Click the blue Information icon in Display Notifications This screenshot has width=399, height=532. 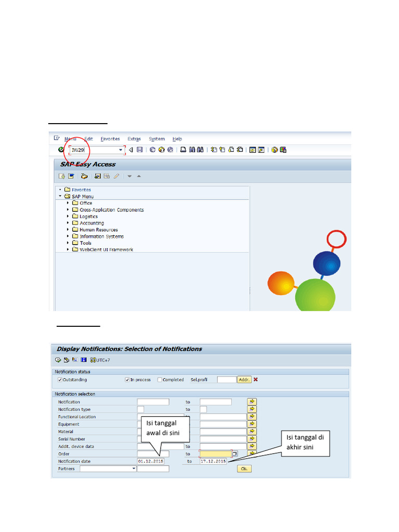tap(84, 360)
